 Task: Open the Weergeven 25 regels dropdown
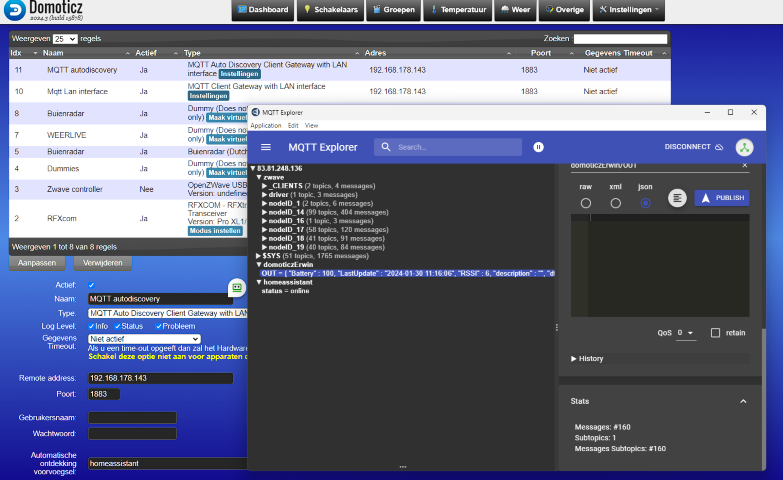[x=65, y=39]
